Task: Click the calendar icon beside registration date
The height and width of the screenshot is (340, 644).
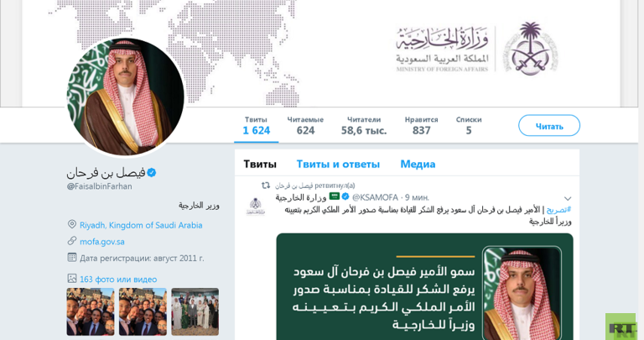Action: tap(72, 258)
